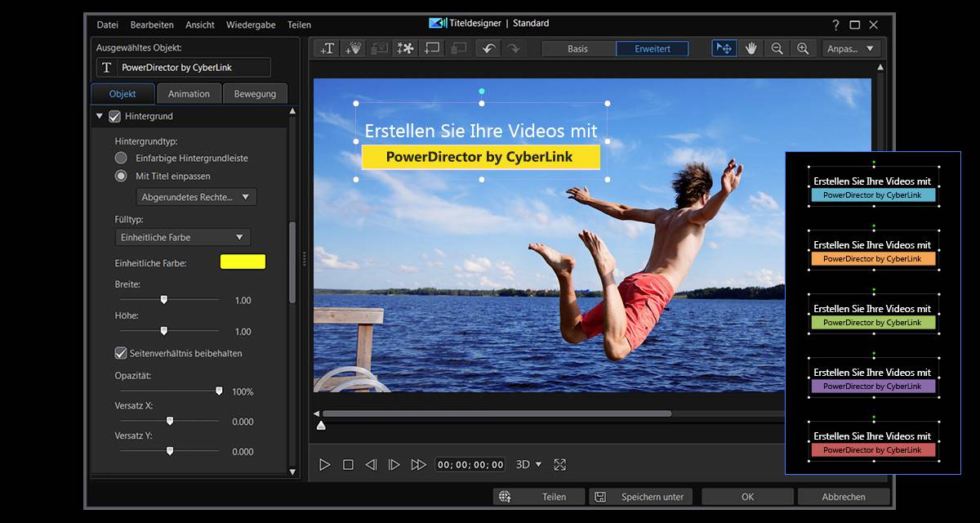980x523 pixels.
Task: Open the Wiedergabe menu
Action: (x=251, y=25)
